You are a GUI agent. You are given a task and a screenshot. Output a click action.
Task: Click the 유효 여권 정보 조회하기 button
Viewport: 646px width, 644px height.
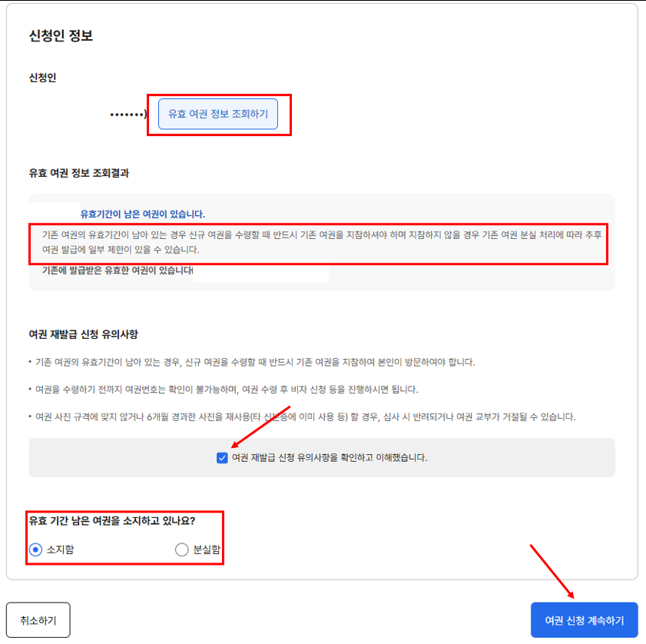pyautogui.click(x=218, y=115)
